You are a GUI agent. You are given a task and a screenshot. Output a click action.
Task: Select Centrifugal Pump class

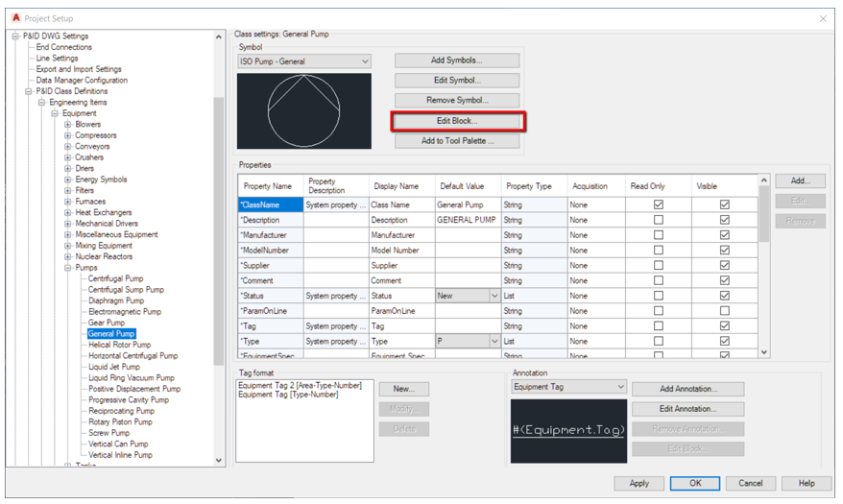[115, 278]
